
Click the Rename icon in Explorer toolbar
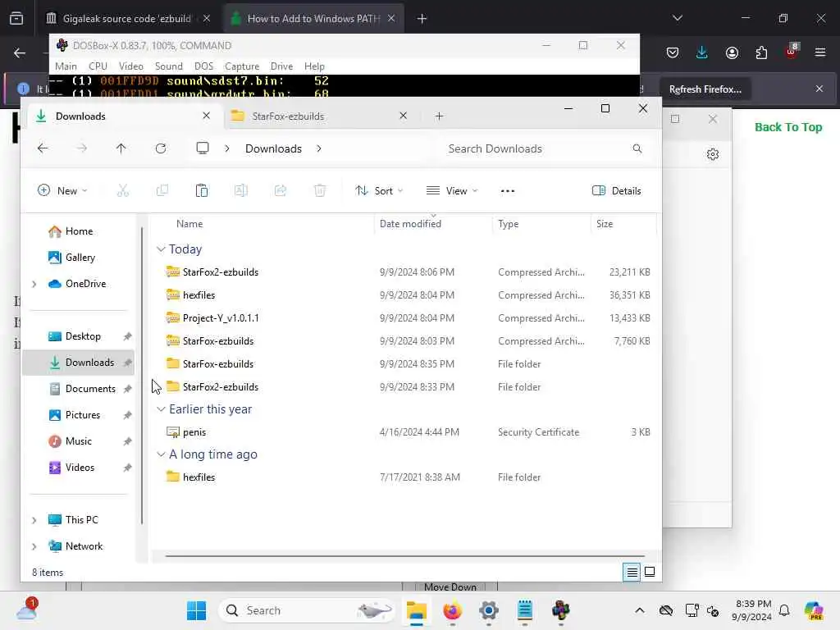[x=241, y=190]
